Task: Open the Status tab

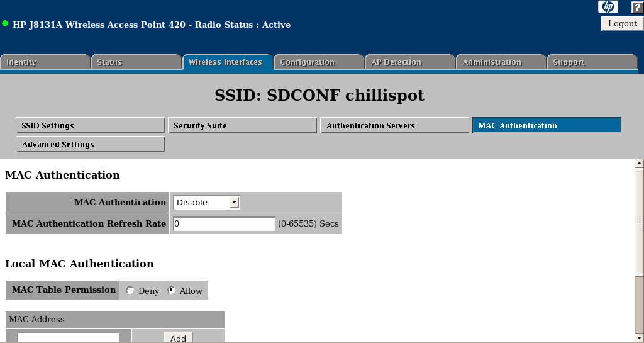Action: click(x=136, y=62)
